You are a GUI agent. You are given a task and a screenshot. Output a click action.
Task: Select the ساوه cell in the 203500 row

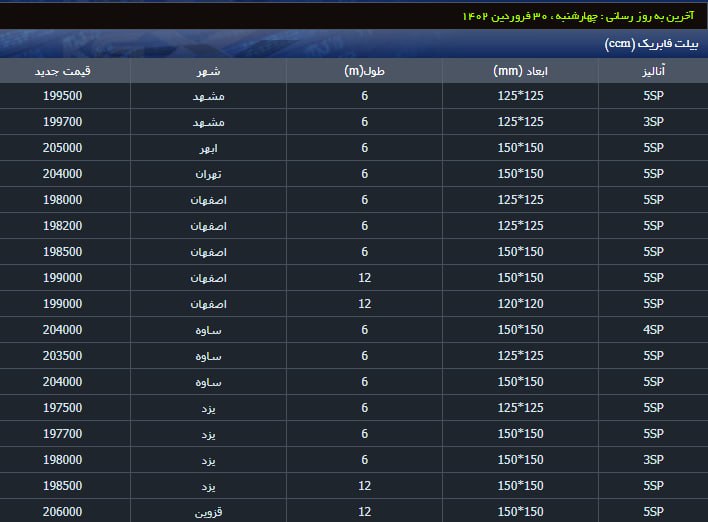[208, 356]
